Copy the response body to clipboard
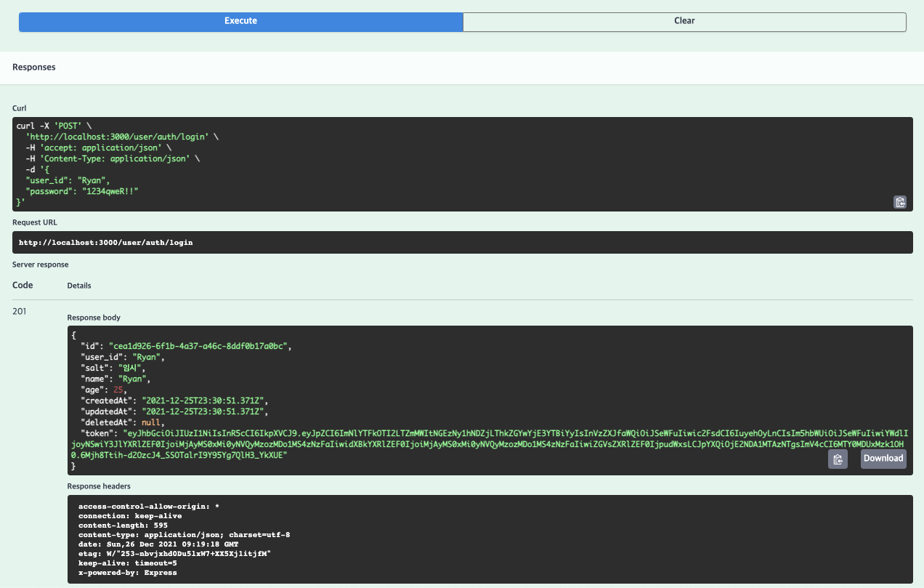Image resolution: width=924 pixels, height=588 pixels. [x=838, y=459]
